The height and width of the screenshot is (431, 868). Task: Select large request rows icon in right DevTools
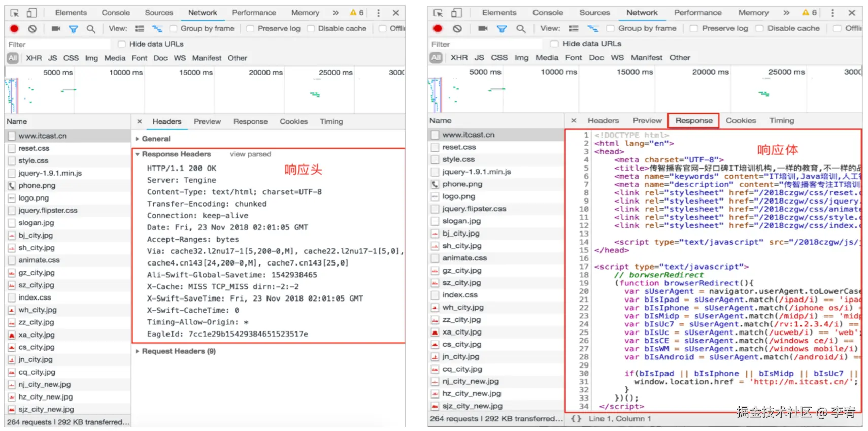point(574,29)
